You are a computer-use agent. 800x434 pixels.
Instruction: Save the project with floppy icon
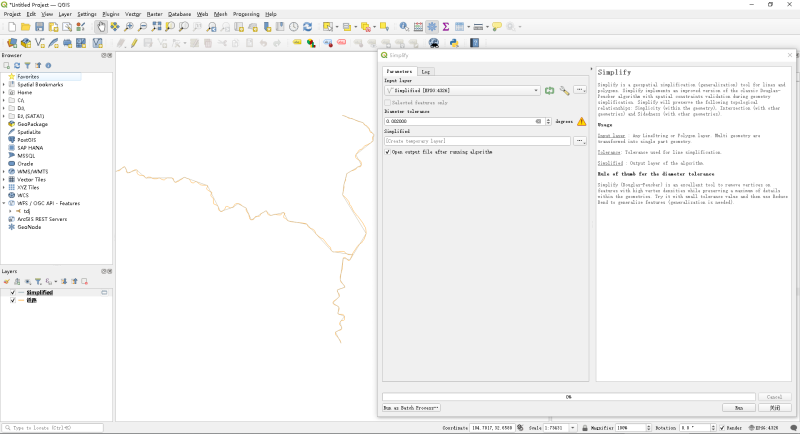click(x=39, y=27)
